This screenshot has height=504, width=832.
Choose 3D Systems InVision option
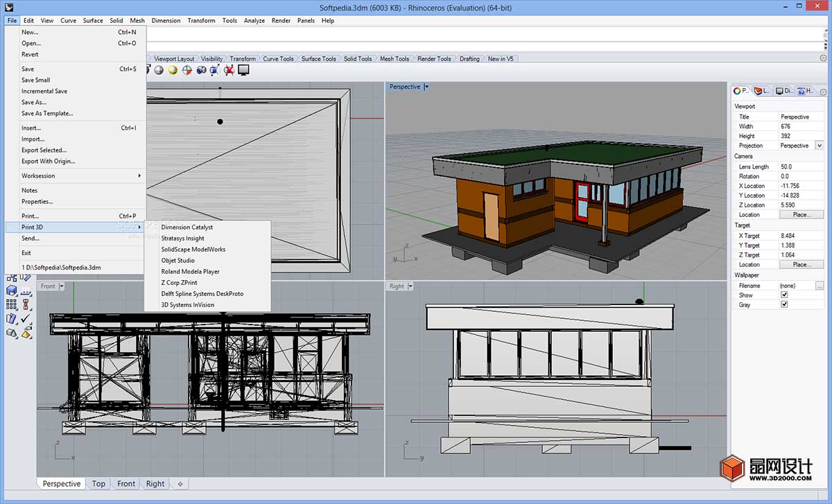point(188,304)
